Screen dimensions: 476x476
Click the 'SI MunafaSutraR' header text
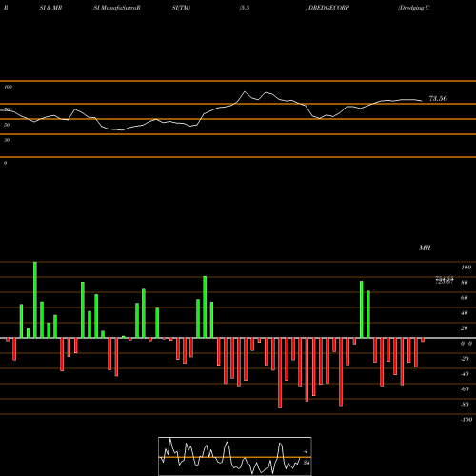117,8
